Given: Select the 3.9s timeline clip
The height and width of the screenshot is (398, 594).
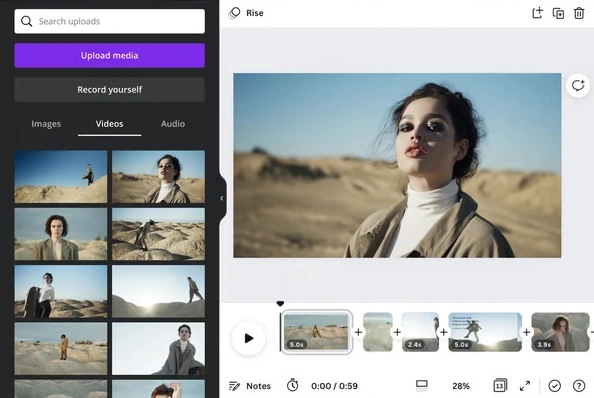Looking at the screenshot, I should pos(560,332).
